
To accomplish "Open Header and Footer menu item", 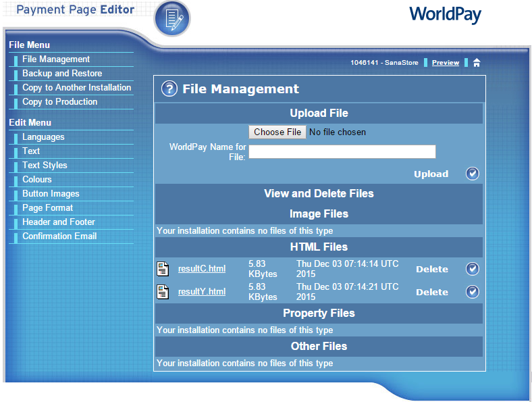I will tap(59, 222).
